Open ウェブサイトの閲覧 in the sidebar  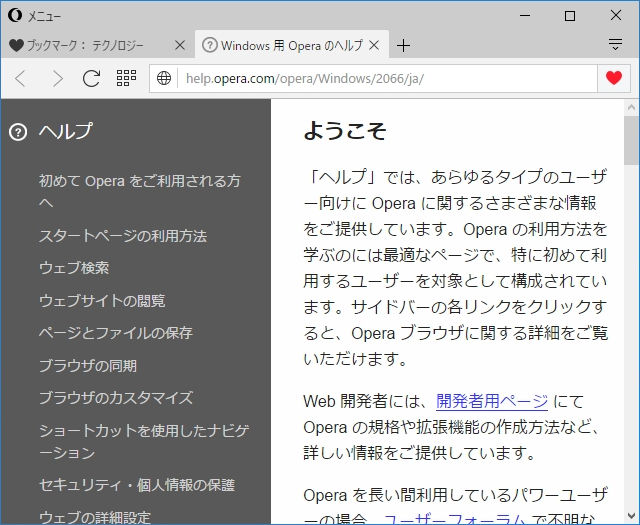(x=102, y=301)
